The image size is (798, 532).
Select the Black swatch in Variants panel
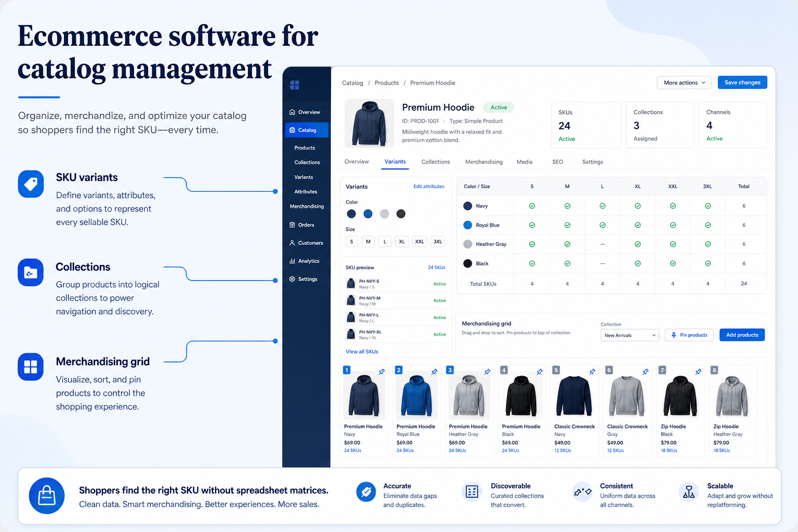coord(401,214)
